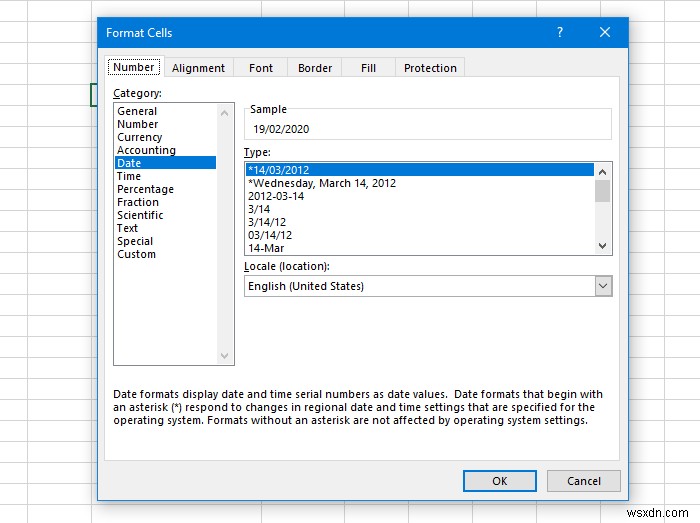Pick the Percentage category
700x523 pixels.
pos(166,189)
